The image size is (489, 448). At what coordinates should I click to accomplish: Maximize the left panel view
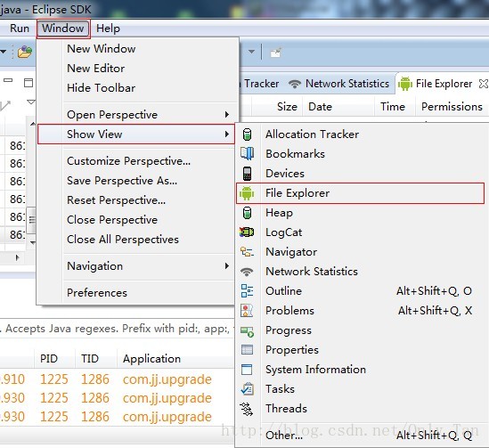click(x=29, y=83)
